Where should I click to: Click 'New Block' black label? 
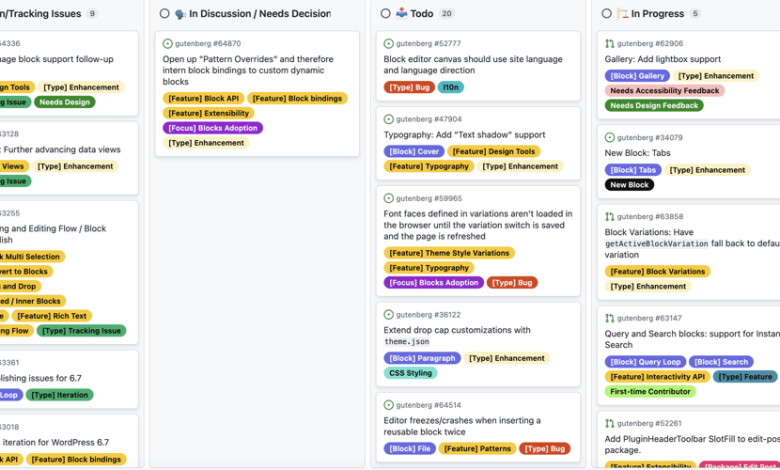coord(629,185)
